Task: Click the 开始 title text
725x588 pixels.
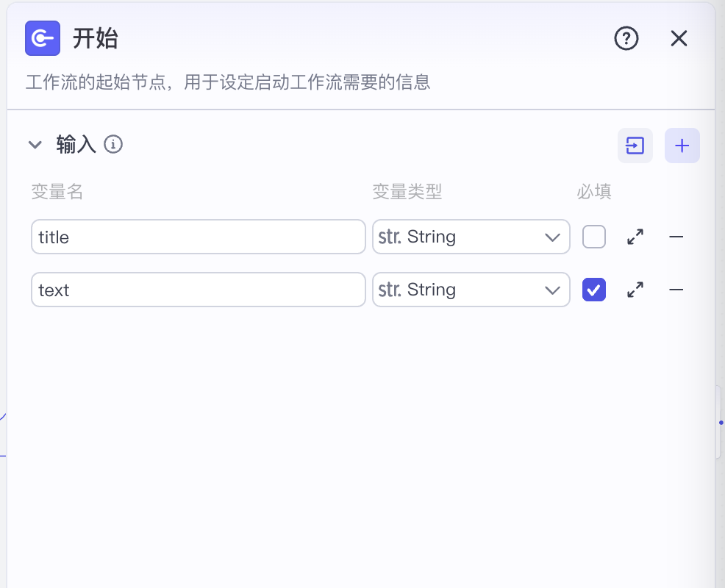Action: tap(96, 38)
